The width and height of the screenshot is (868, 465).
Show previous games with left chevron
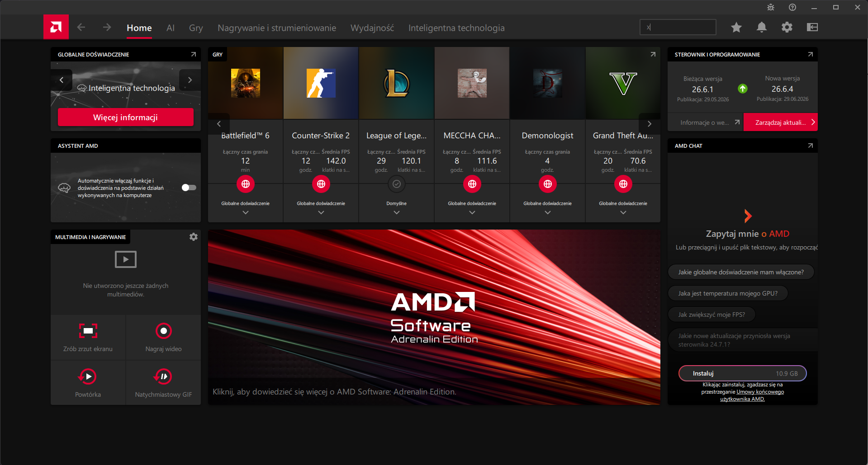pos(219,124)
